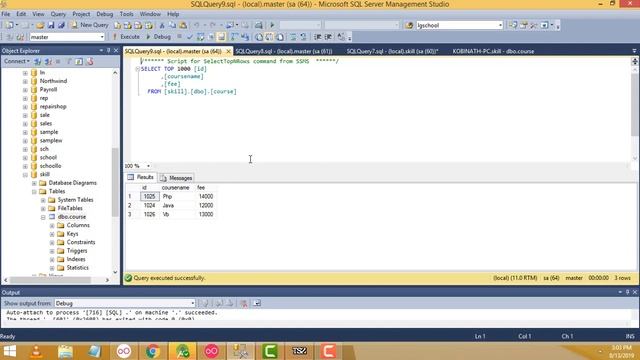Expand the Northwind database node
Screen dimensions: 640x360
25,81
